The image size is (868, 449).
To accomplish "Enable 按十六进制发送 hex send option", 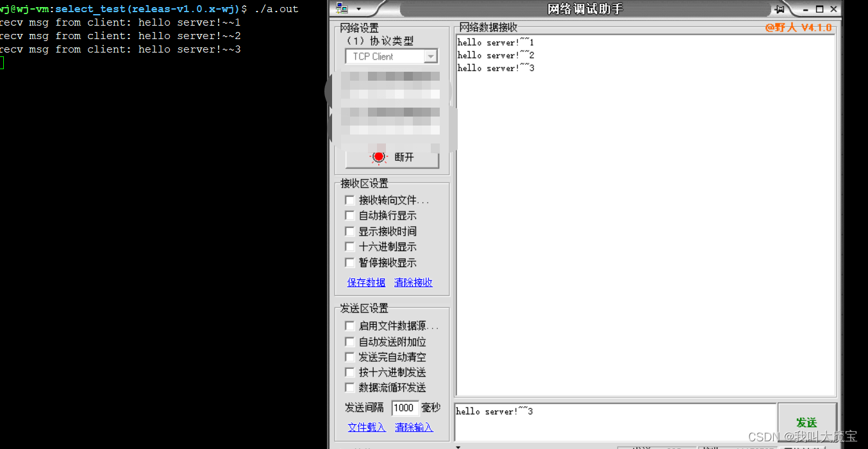I will click(349, 372).
